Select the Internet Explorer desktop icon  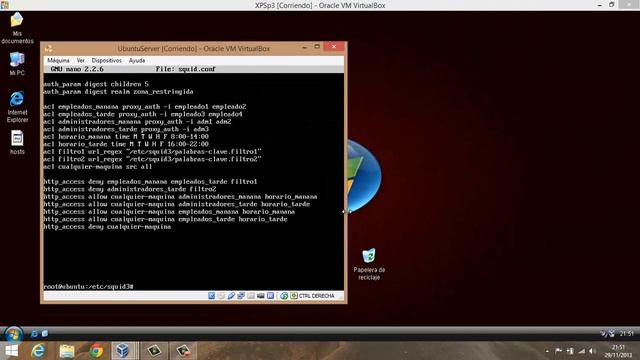pyautogui.click(x=17, y=107)
